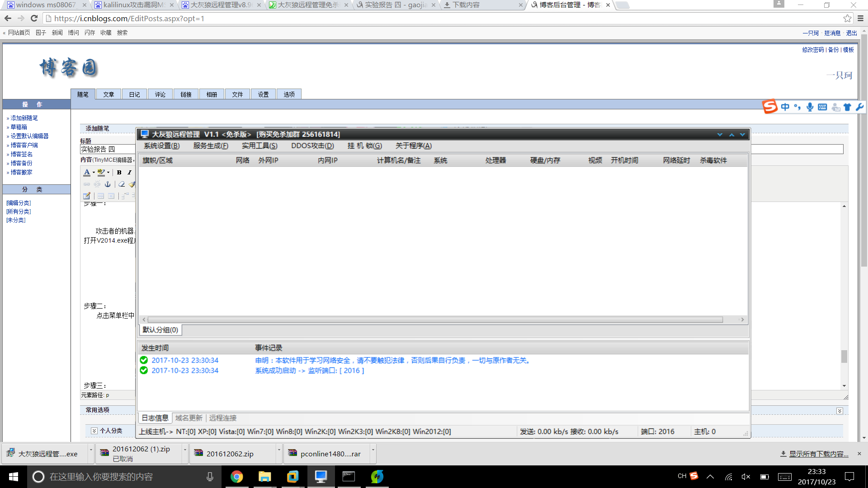Open DDOS攻击(D) menu
Viewport: 868px width, 488px height.
[312, 145]
